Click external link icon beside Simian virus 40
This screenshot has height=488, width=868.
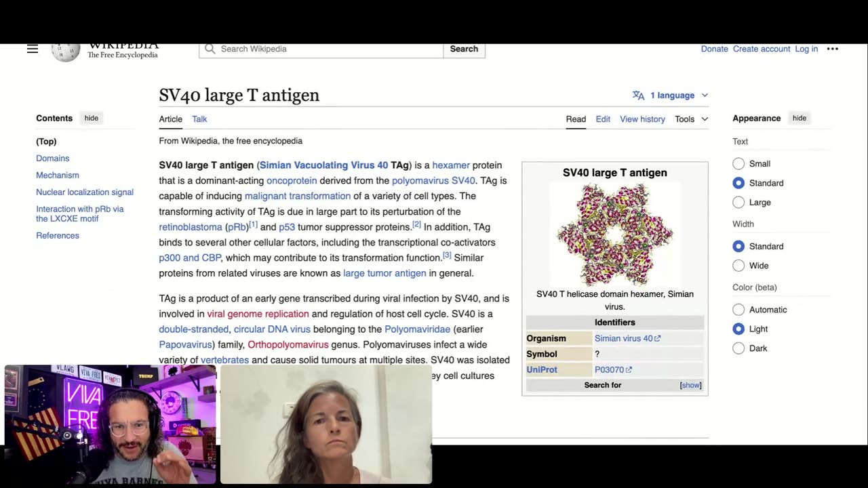[657, 338]
